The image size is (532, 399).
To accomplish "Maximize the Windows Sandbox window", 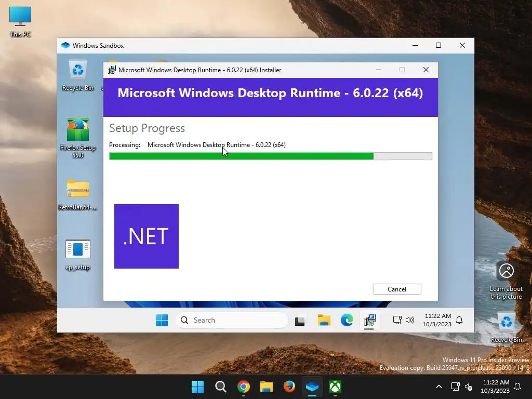I will pyautogui.click(x=438, y=46).
